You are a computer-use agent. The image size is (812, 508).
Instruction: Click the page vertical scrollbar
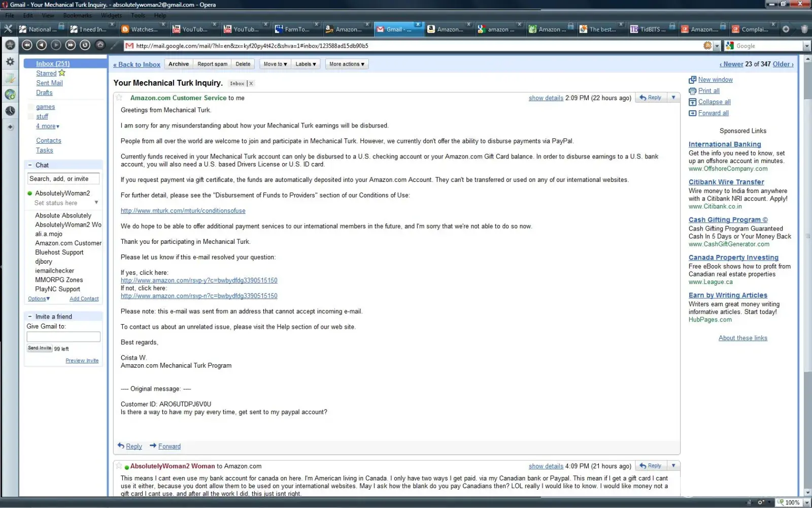point(807,274)
